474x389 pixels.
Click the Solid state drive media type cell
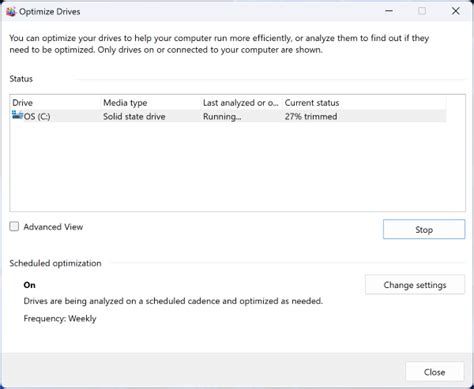point(134,117)
